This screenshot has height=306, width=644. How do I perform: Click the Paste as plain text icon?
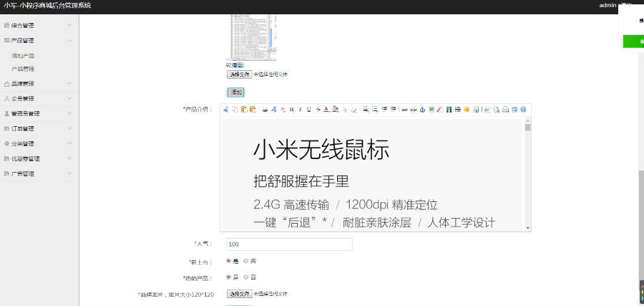(x=253, y=110)
